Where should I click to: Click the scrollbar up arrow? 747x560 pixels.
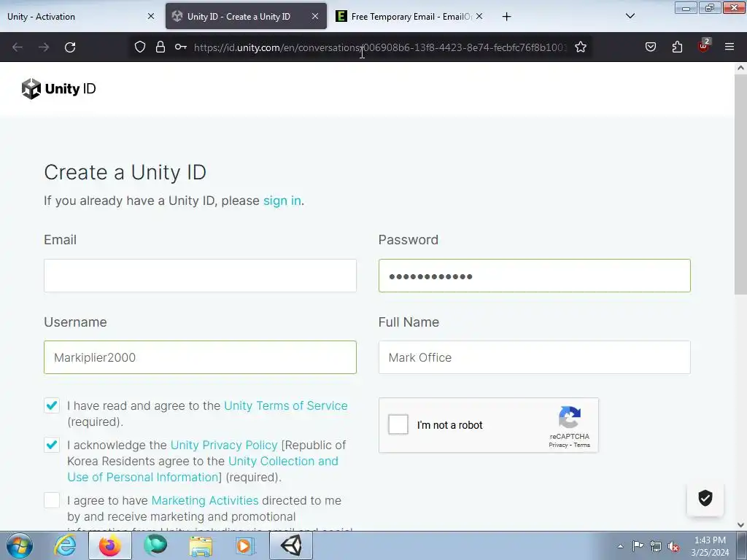pyautogui.click(x=740, y=68)
